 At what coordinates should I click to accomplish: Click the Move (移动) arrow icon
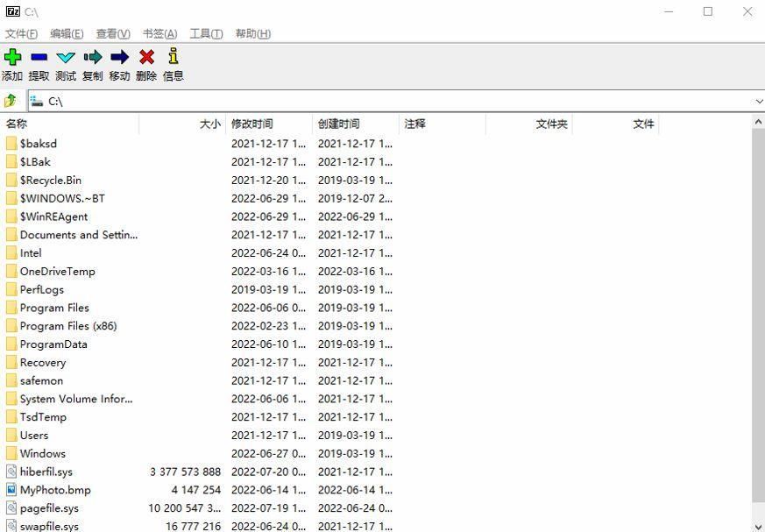point(119,57)
